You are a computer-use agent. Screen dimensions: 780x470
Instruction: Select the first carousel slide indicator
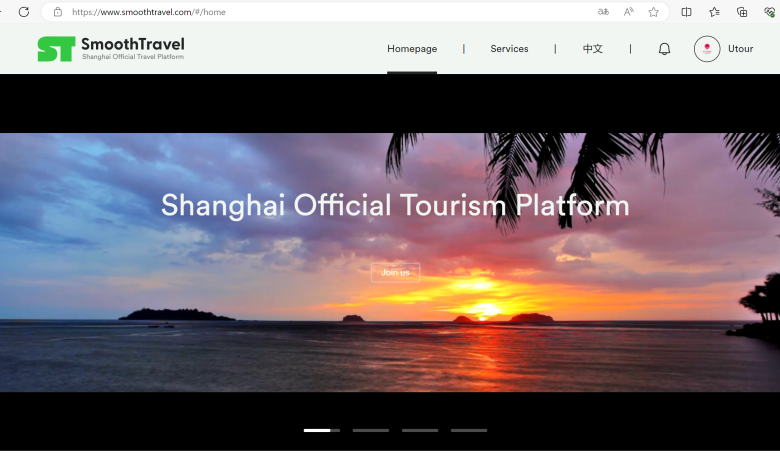[x=322, y=430]
